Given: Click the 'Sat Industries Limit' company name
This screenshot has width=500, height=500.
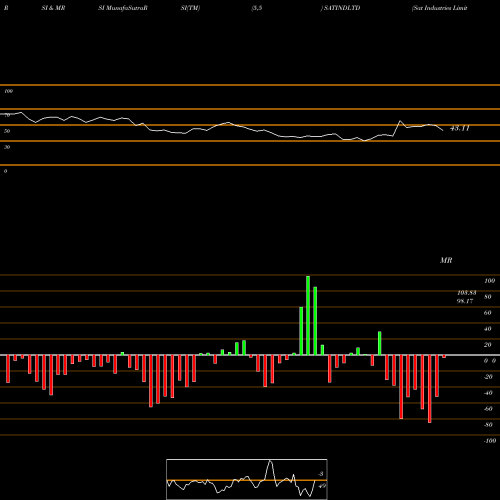Looking at the screenshot, I should click(x=440, y=8).
